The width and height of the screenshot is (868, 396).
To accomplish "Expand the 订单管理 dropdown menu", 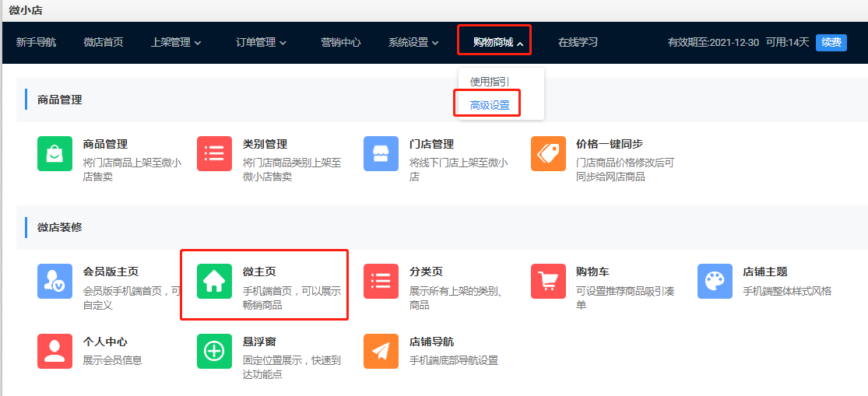I will tap(262, 42).
